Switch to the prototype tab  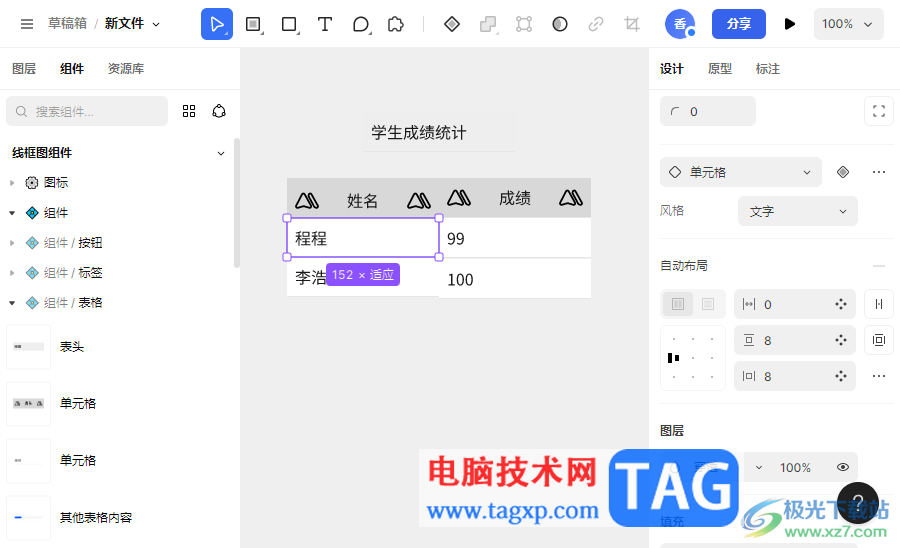720,69
